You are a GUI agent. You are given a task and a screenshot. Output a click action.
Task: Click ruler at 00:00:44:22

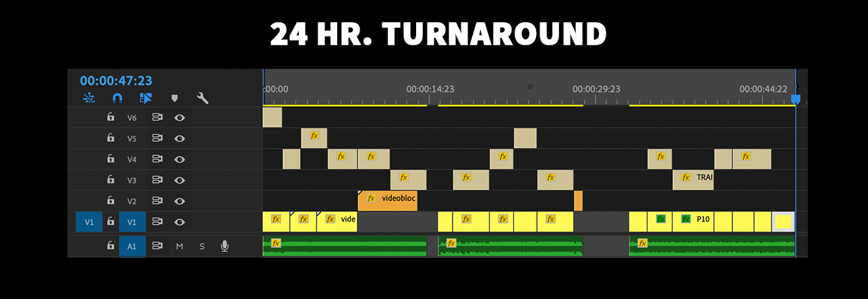[x=763, y=88]
